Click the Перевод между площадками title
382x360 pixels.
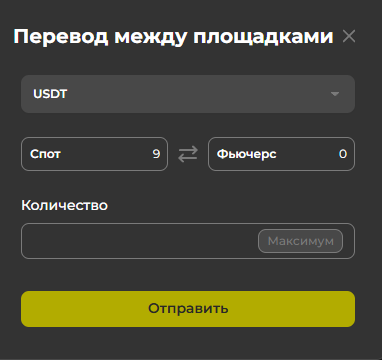[173, 37]
